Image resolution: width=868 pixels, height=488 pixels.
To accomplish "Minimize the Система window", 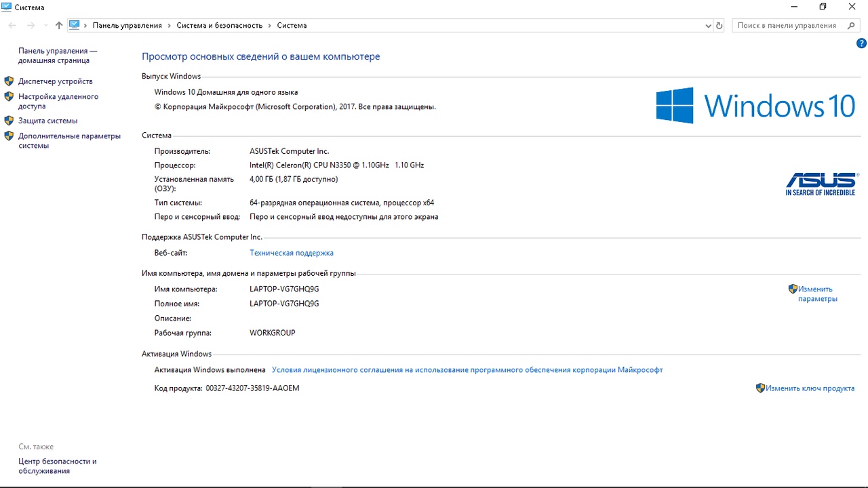I will click(x=793, y=7).
